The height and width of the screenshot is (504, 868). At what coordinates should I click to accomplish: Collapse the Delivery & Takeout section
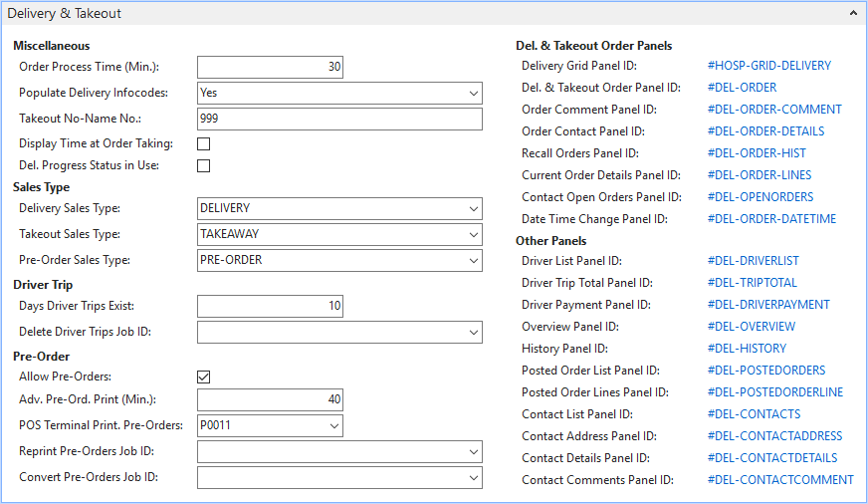[x=853, y=15]
